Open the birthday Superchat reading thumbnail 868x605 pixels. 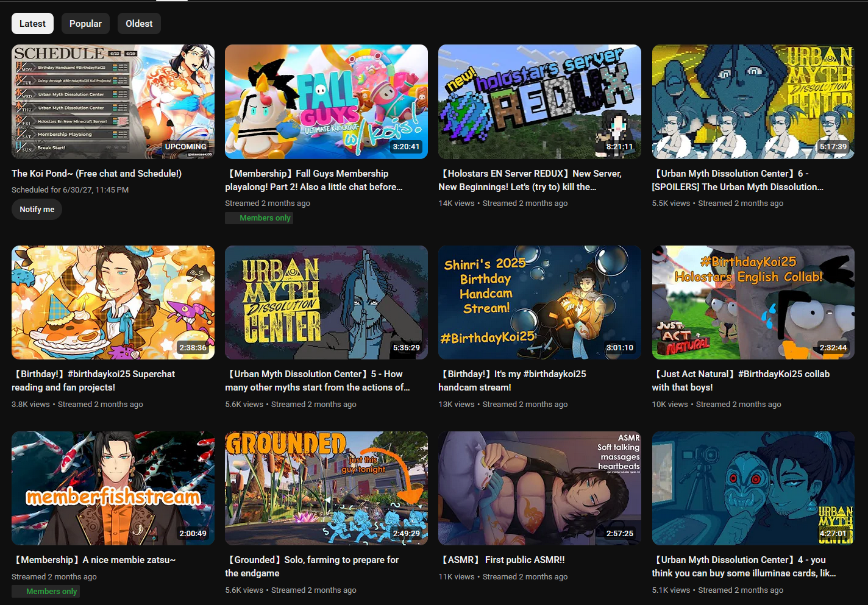(113, 302)
